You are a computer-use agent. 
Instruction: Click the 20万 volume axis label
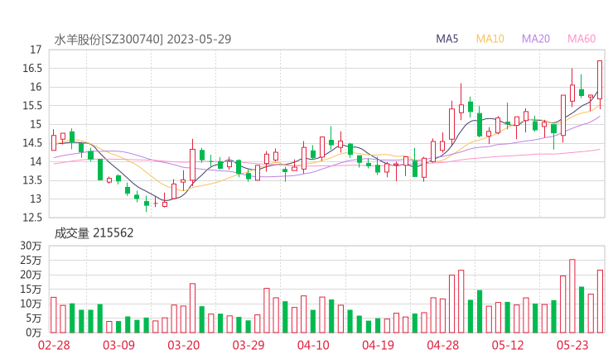[x=31, y=275]
